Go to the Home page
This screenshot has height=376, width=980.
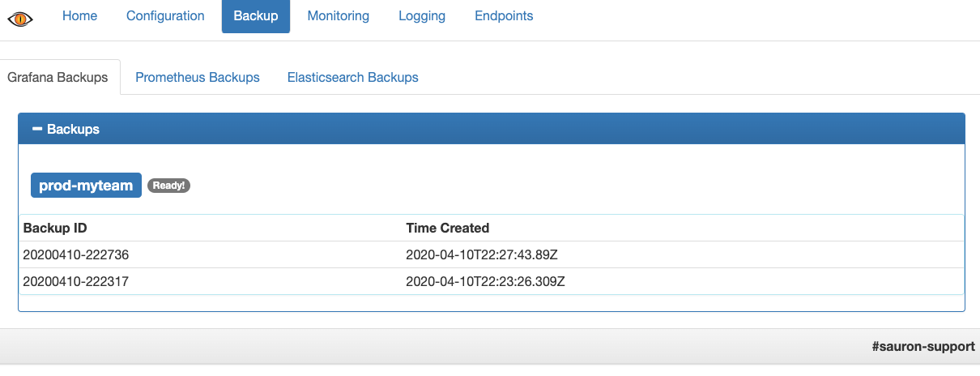(x=79, y=16)
